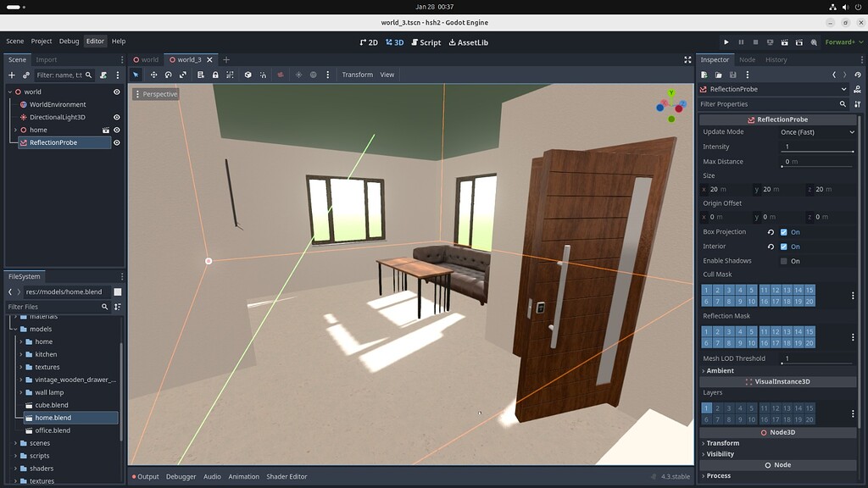Open the Run Project play button
Screen dimensions: 868x488
tap(726, 41)
